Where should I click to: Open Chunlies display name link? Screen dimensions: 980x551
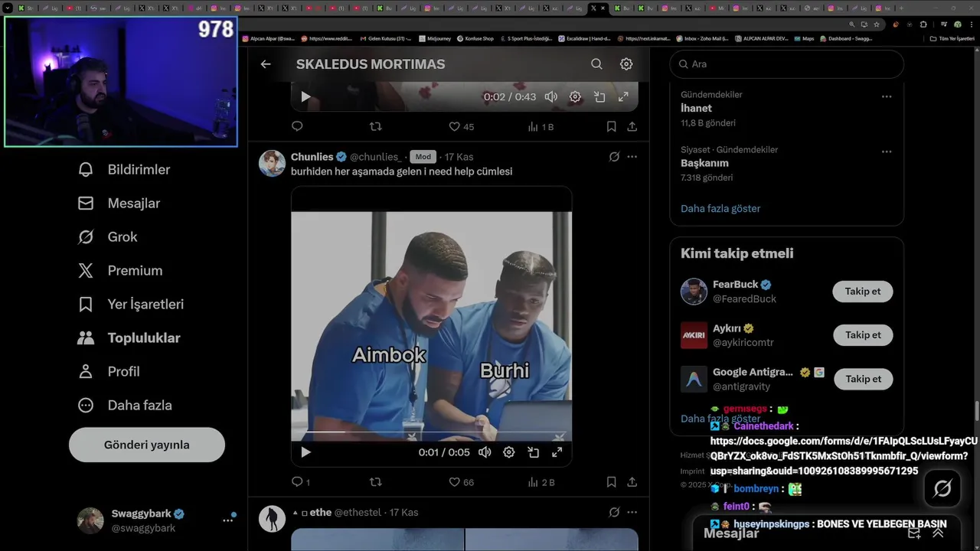312,157
